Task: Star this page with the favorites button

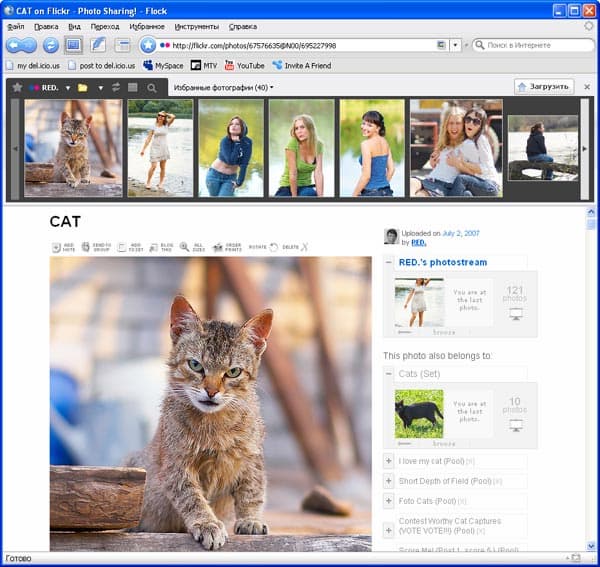Action: [148, 46]
